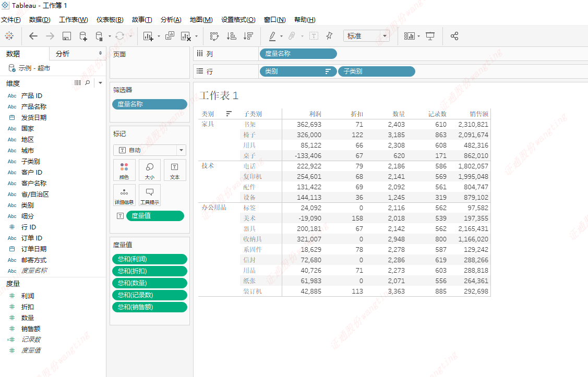
Task: Click the Tableau start page logo icon
Action: [x=9, y=36]
